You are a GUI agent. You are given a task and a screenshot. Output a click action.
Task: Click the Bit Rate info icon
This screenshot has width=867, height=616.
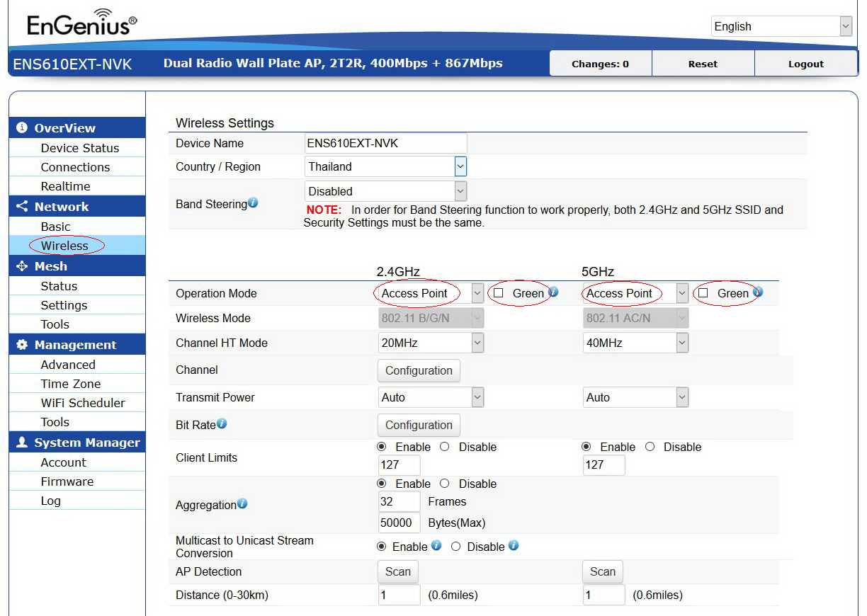pos(222,423)
